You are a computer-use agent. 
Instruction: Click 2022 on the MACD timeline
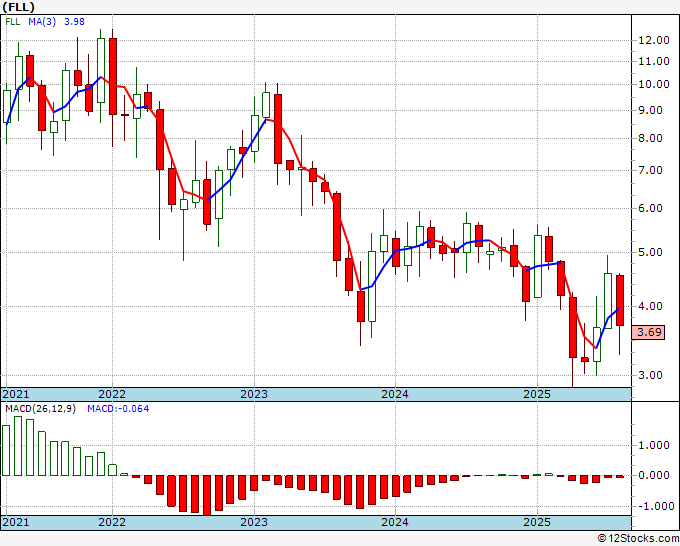[112, 522]
